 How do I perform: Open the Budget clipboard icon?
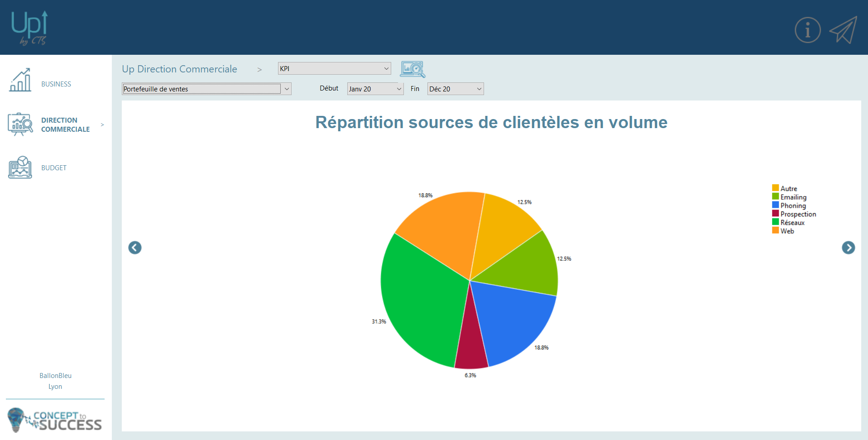(x=20, y=167)
